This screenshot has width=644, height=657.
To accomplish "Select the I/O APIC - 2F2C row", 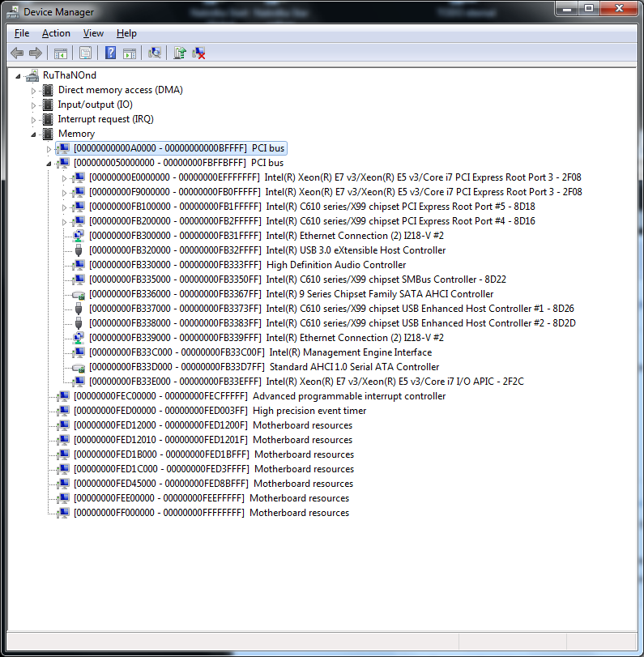I will [306, 382].
